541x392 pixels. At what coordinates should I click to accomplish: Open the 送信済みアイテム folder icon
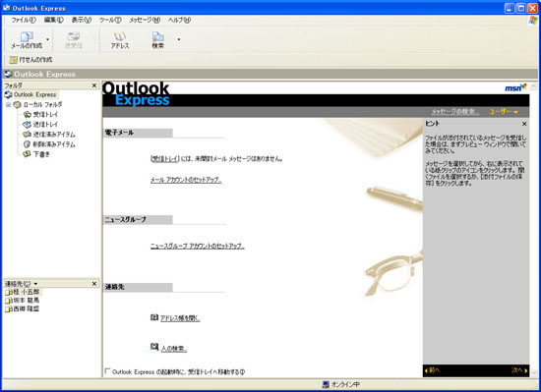tap(27, 135)
